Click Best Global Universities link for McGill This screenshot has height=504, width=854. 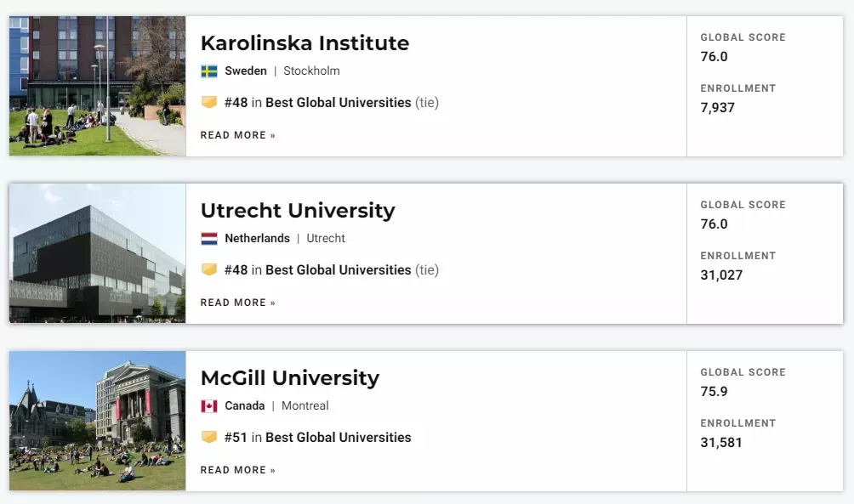pos(339,437)
